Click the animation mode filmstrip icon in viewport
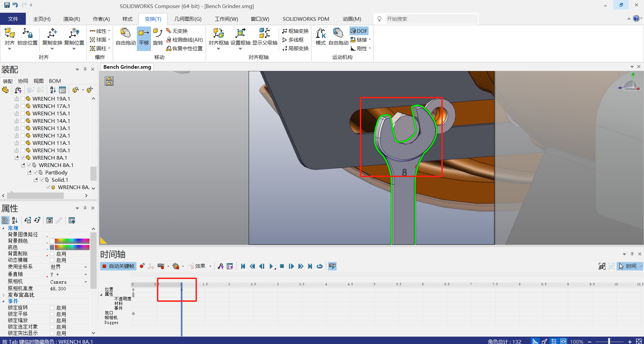Viewport: 644px width, 344px height. (109, 81)
